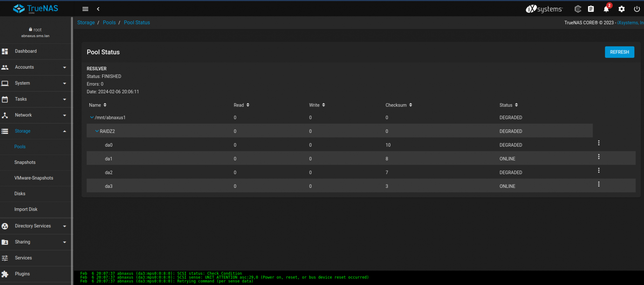Sort by Checksum column arrows

click(411, 105)
